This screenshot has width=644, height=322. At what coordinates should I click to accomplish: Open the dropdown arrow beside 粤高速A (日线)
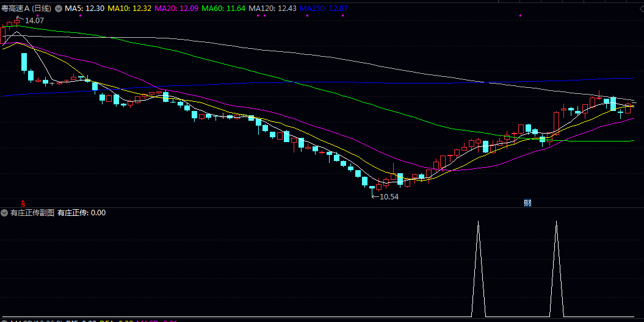[59, 9]
